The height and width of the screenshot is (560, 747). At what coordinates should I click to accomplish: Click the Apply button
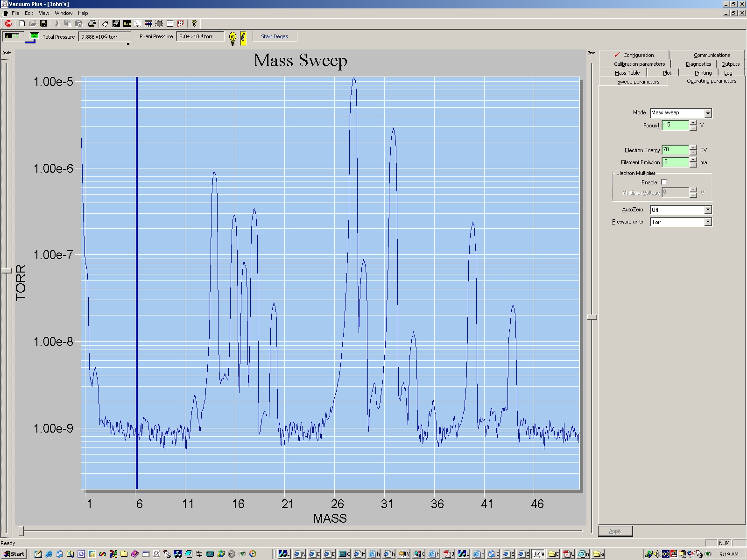[615, 531]
